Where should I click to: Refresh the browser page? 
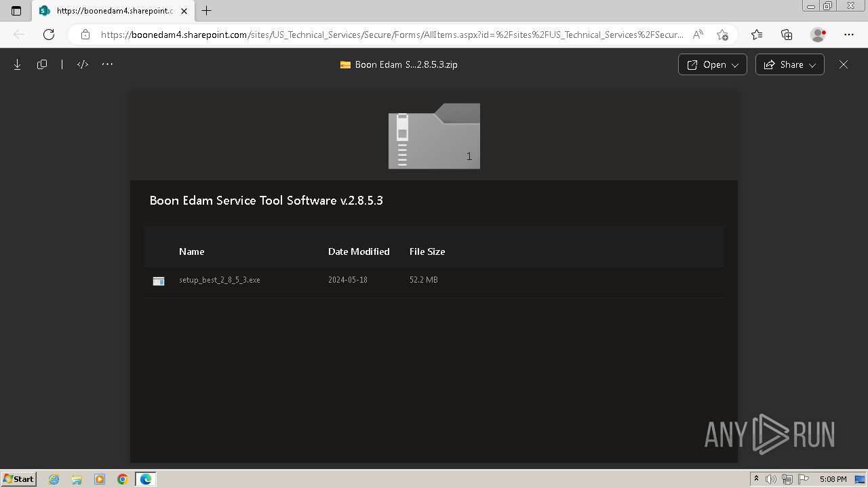[49, 35]
